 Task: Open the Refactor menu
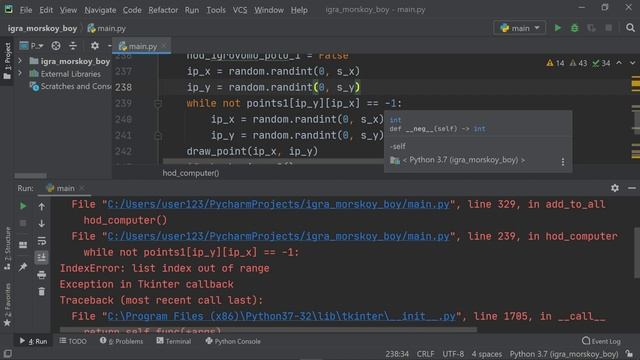click(x=163, y=10)
